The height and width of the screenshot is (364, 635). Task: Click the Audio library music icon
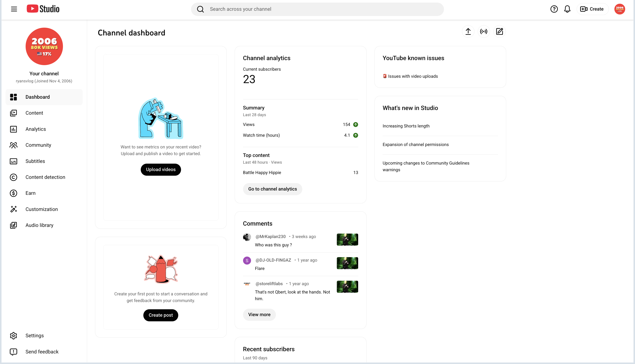click(x=14, y=225)
